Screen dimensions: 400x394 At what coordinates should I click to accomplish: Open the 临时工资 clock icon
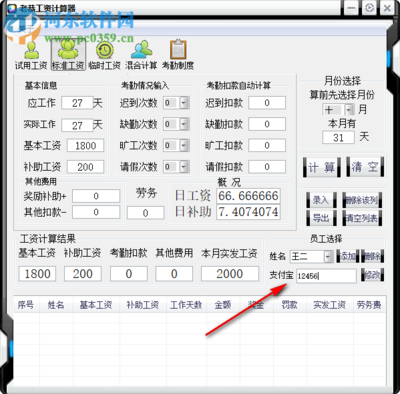click(x=105, y=50)
